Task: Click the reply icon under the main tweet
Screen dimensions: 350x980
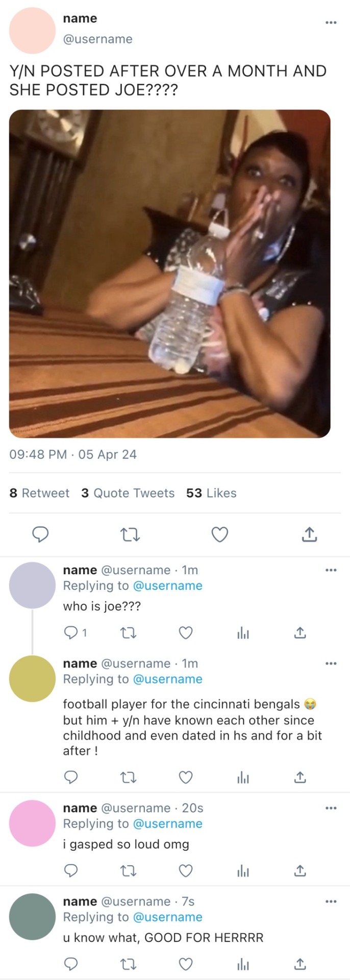Action: [40, 534]
